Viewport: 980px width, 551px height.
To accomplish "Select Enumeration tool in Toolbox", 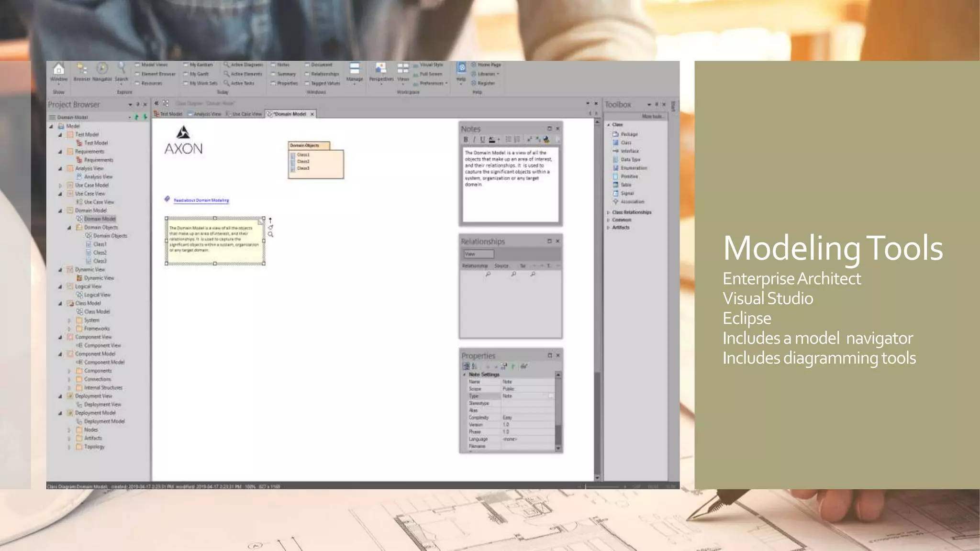I will click(x=630, y=168).
